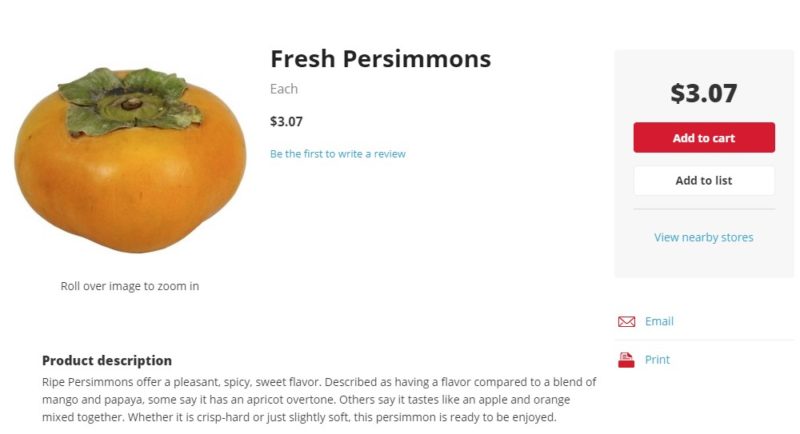The height and width of the screenshot is (434, 800).
Task: Click the red printer Print icon
Action: coord(626,360)
